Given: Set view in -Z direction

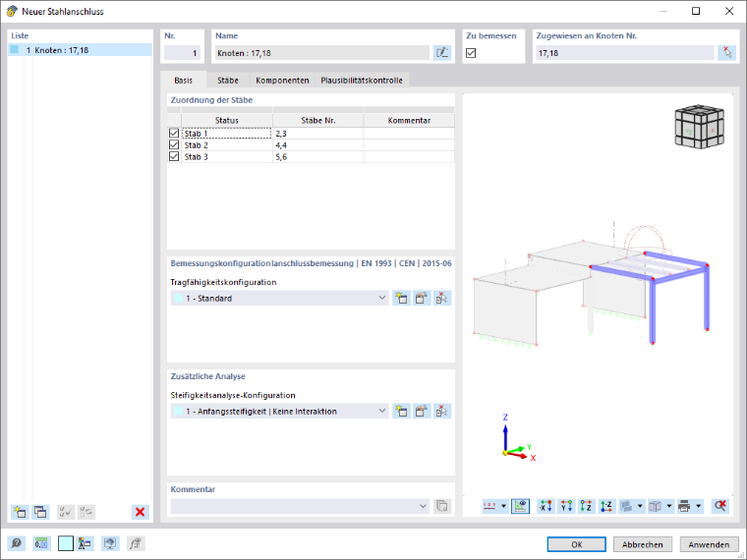Looking at the screenshot, I should point(606,506).
